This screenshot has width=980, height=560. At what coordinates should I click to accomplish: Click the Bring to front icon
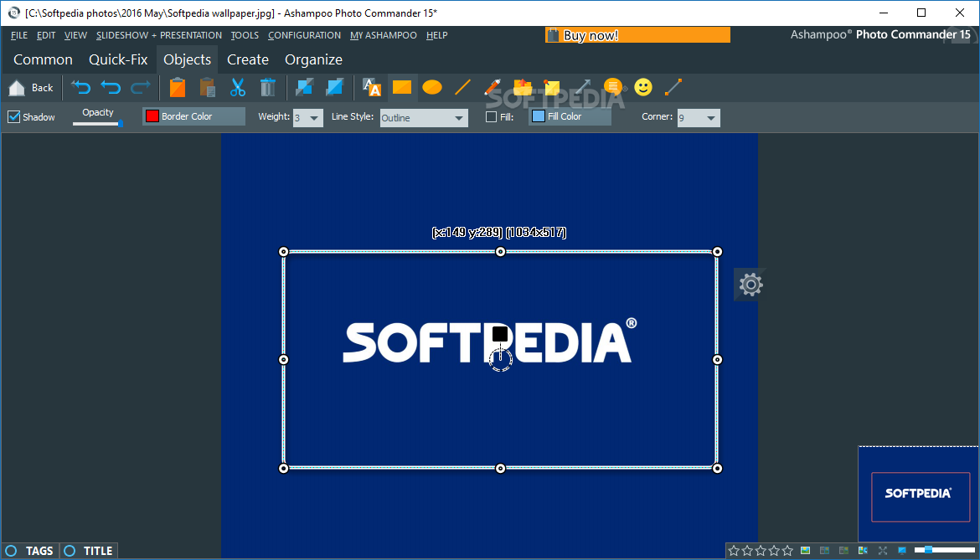coord(334,87)
